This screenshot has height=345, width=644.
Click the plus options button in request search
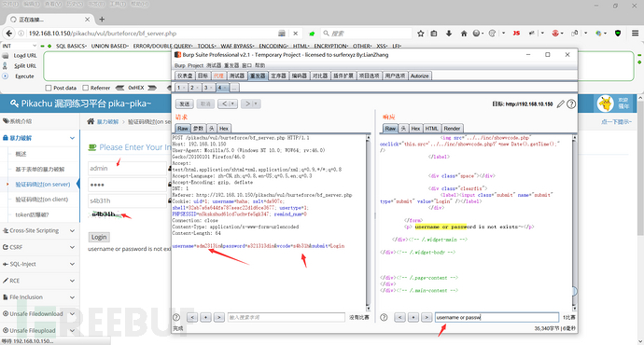click(x=205, y=317)
